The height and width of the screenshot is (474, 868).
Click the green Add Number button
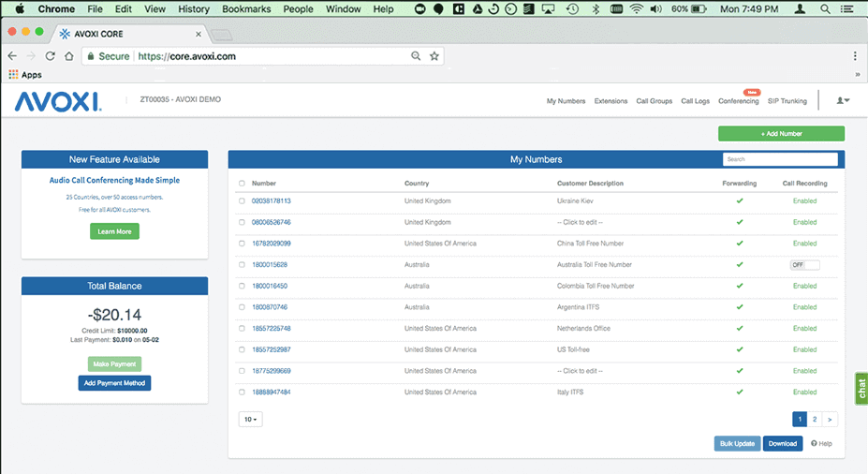click(781, 134)
